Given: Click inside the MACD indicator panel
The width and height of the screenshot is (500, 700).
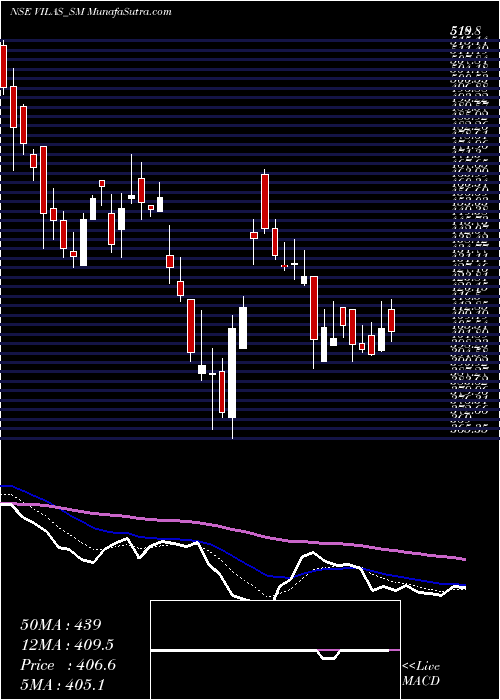Looking at the screenshot, I should [275, 650].
